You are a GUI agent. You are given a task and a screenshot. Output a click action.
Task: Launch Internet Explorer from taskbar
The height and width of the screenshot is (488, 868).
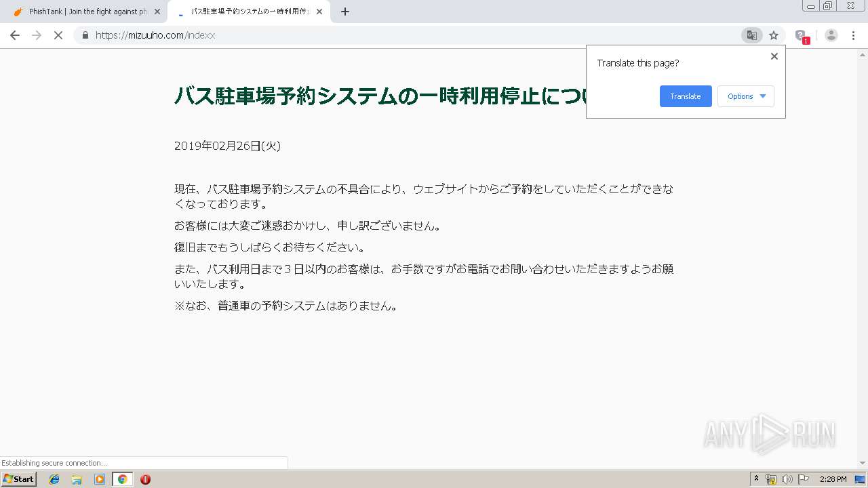54,479
